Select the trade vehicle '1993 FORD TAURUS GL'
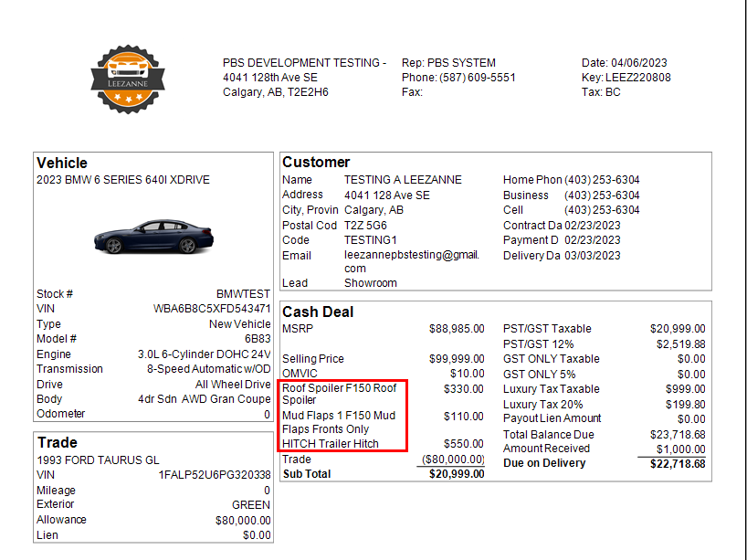Viewport: 747px width, 560px height. pyautogui.click(x=98, y=460)
